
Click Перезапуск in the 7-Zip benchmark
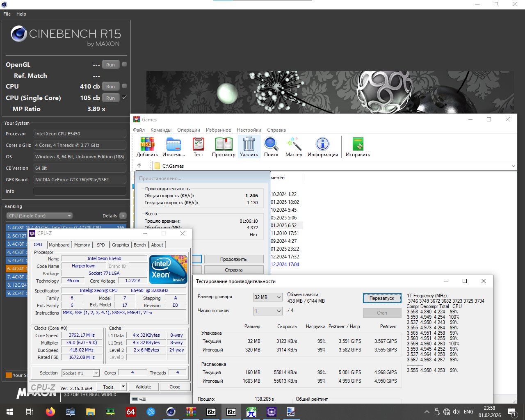click(x=382, y=298)
